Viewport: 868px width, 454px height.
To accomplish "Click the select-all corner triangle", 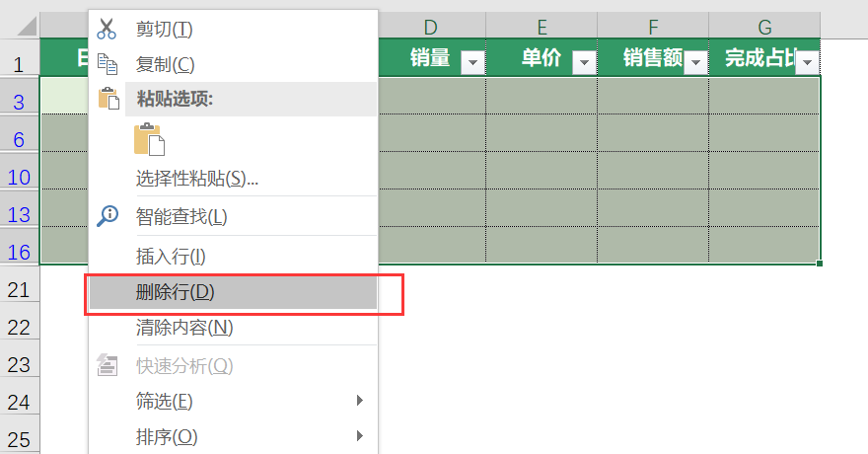I will click(27, 26).
